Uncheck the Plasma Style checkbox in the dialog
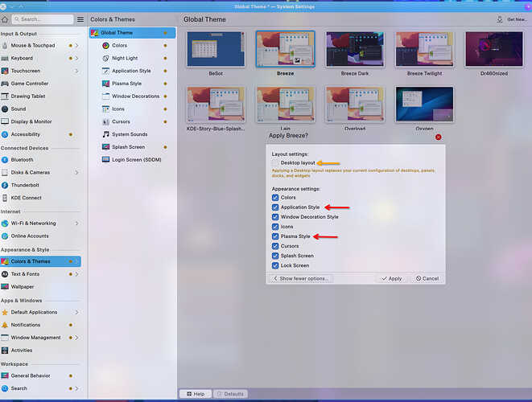The height and width of the screenshot is (402, 532). coord(275,236)
